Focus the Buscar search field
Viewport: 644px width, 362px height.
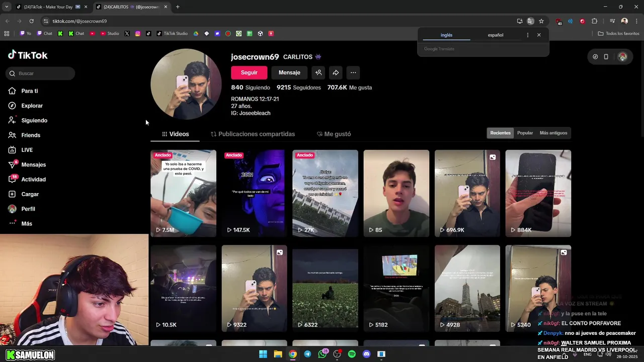click(40, 73)
